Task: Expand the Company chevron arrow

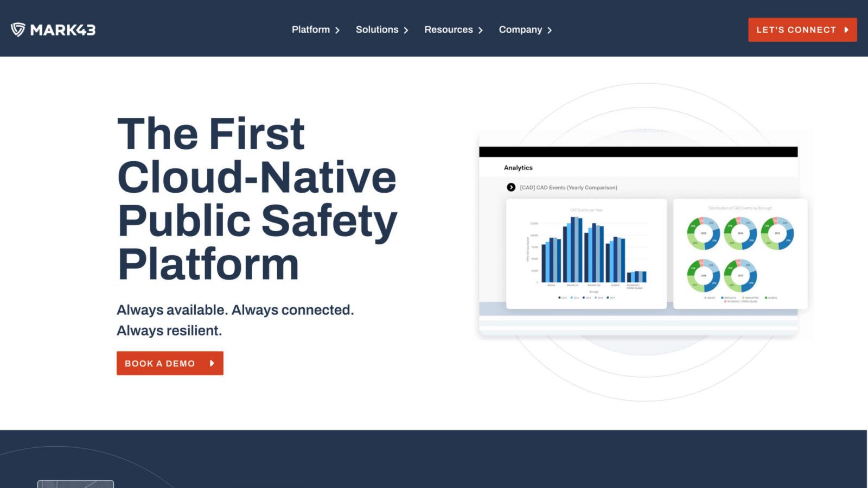Action: (550, 30)
